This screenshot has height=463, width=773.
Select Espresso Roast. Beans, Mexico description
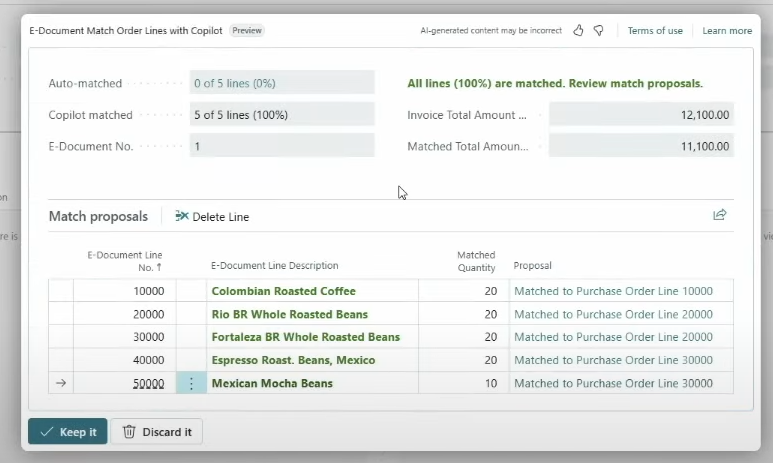pos(293,360)
